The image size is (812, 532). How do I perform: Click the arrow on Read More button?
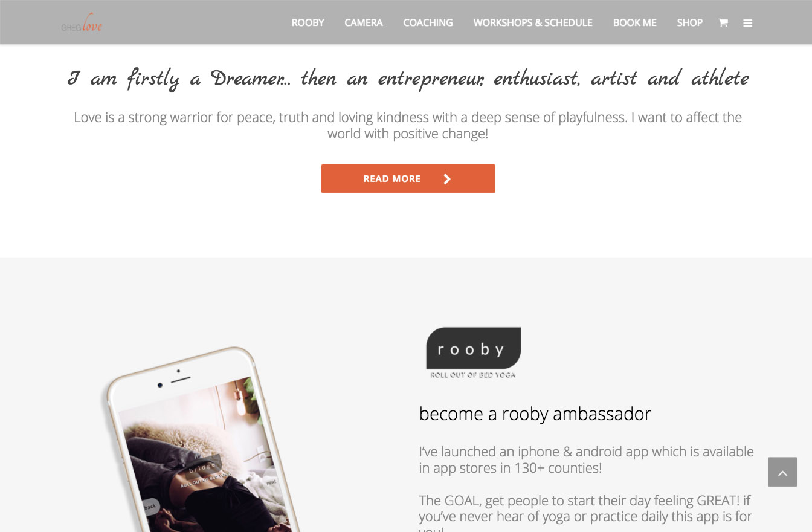click(447, 179)
